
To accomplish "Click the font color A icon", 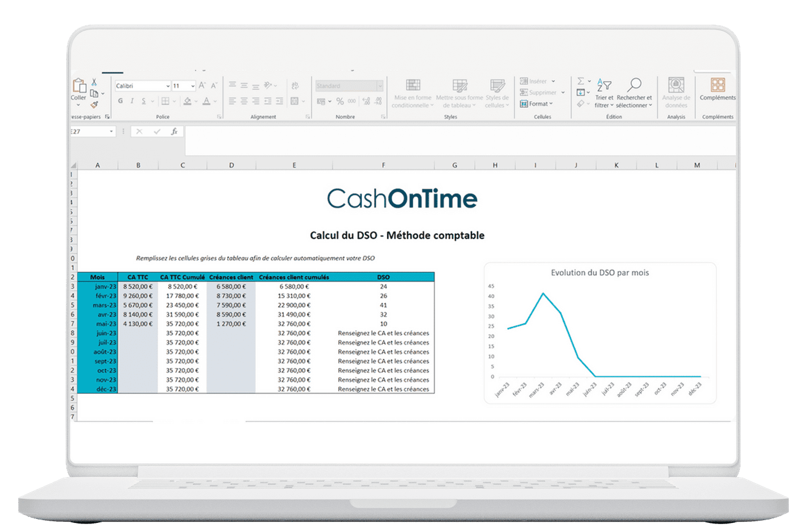I will 206,101.
